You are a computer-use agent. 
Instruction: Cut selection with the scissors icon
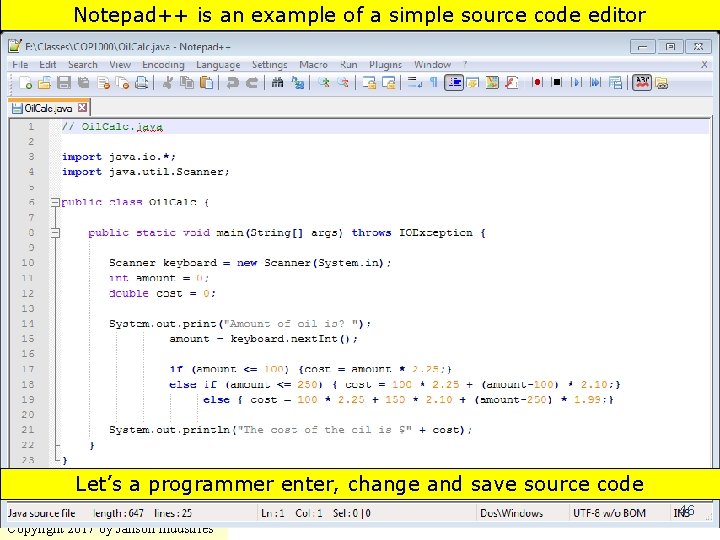point(168,83)
